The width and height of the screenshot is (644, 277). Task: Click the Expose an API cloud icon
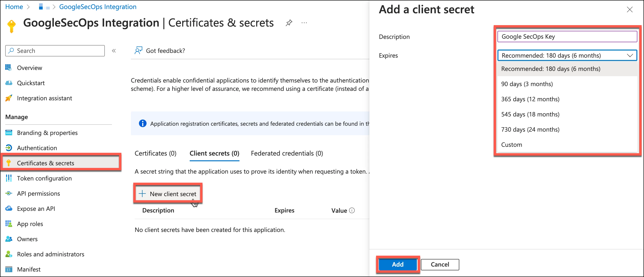[x=9, y=208]
